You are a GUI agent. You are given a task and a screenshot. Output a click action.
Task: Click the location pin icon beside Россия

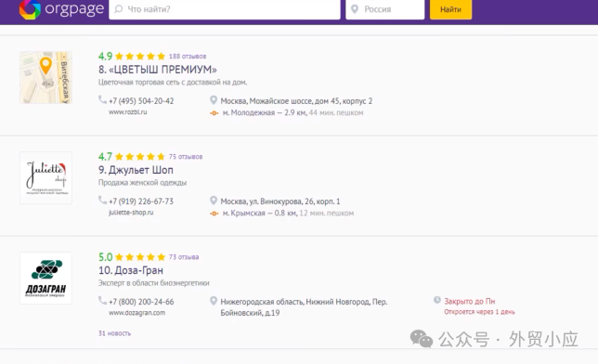click(x=355, y=8)
